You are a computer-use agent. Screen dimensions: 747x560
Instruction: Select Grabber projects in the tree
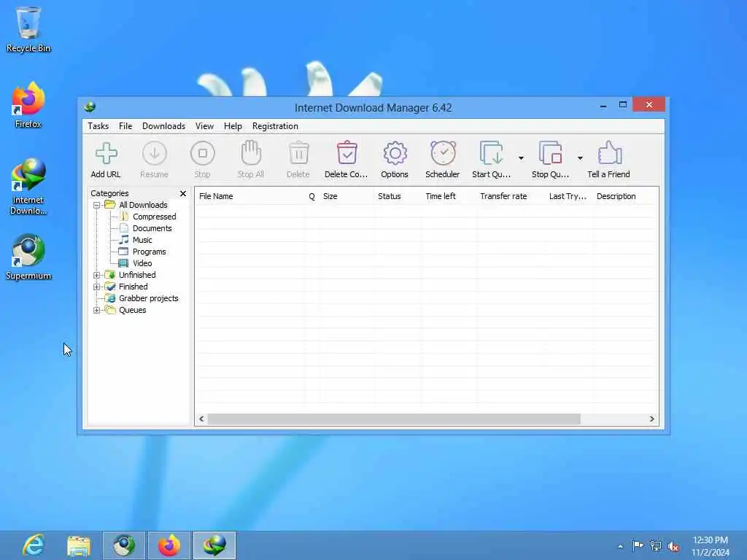[148, 298]
